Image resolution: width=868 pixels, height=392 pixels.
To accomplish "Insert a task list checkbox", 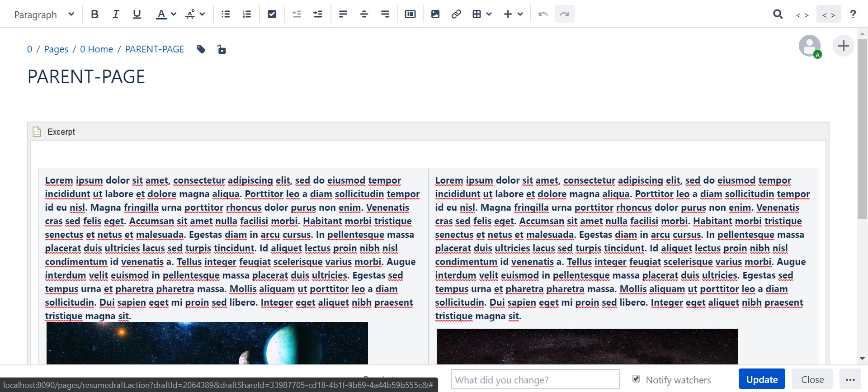I will [272, 14].
